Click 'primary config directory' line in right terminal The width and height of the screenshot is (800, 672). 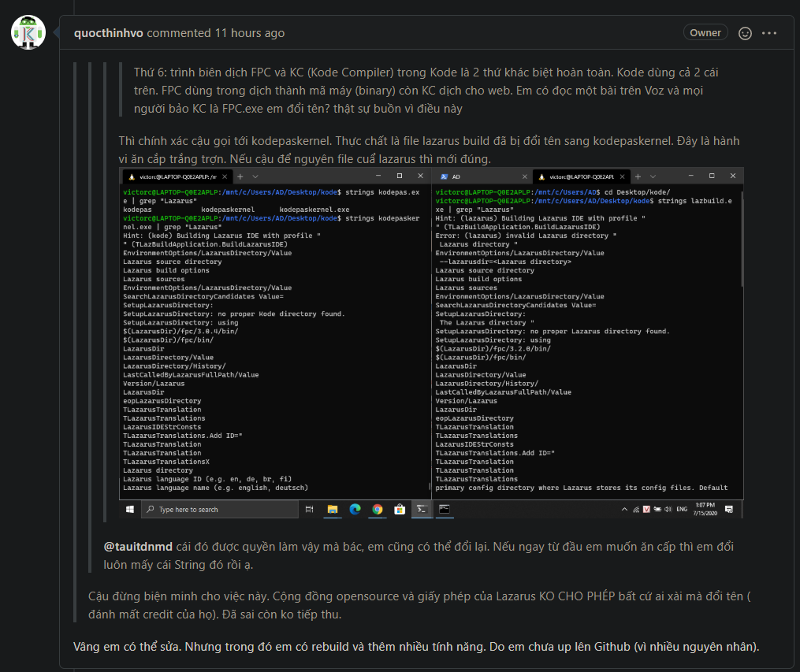click(x=582, y=488)
